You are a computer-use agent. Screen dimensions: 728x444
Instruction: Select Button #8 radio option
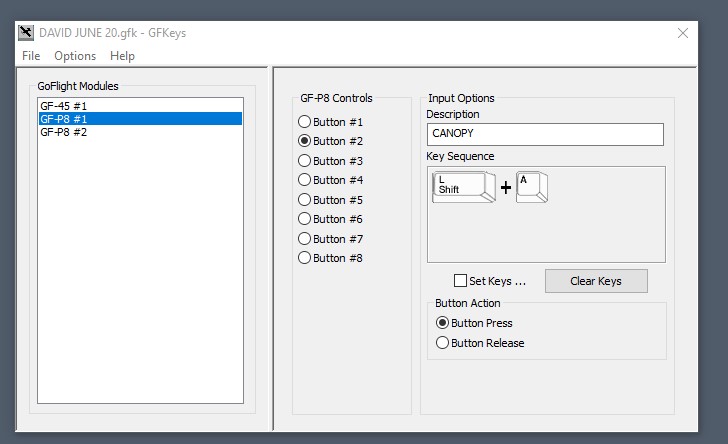coord(305,258)
